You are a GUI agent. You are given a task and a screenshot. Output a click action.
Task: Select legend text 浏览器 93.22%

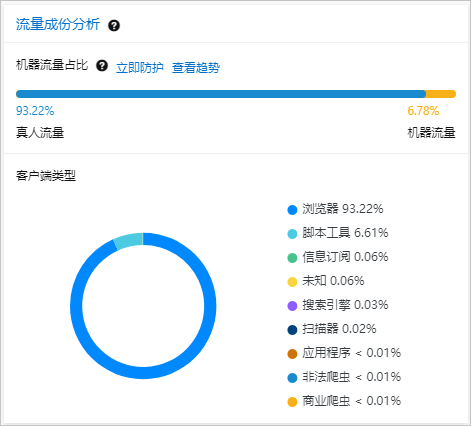343,209
